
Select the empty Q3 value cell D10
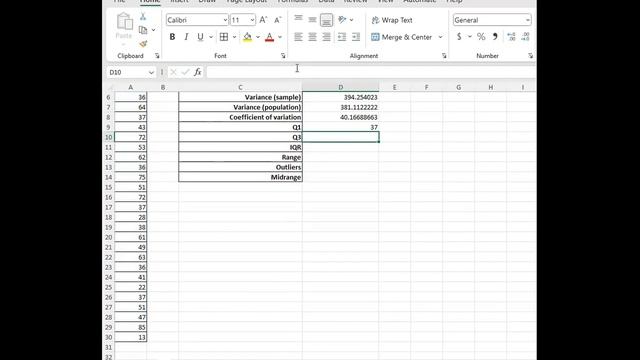[x=340, y=137]
